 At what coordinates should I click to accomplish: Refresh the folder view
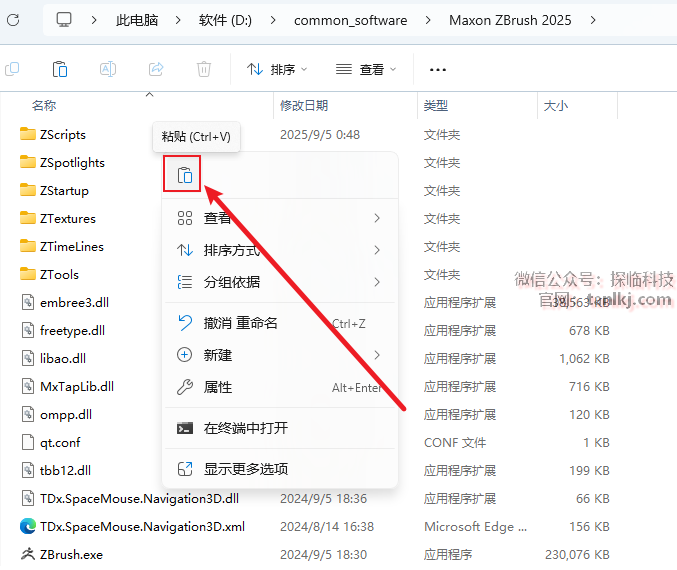pyautogui.click(x=13, y=20)
